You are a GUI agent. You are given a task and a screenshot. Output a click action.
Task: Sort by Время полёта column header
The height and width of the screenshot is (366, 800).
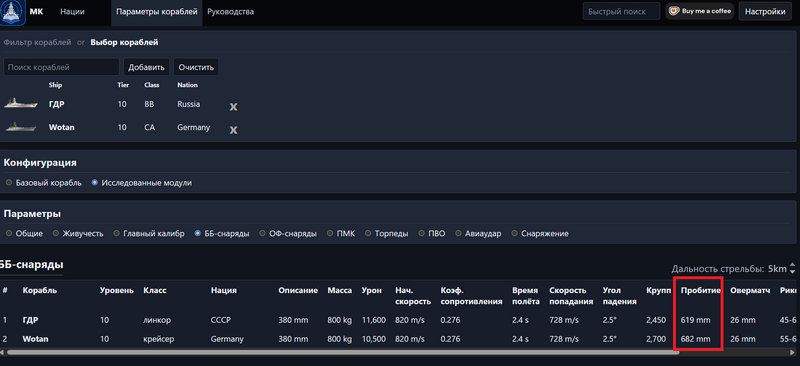[x=526, y=296]
